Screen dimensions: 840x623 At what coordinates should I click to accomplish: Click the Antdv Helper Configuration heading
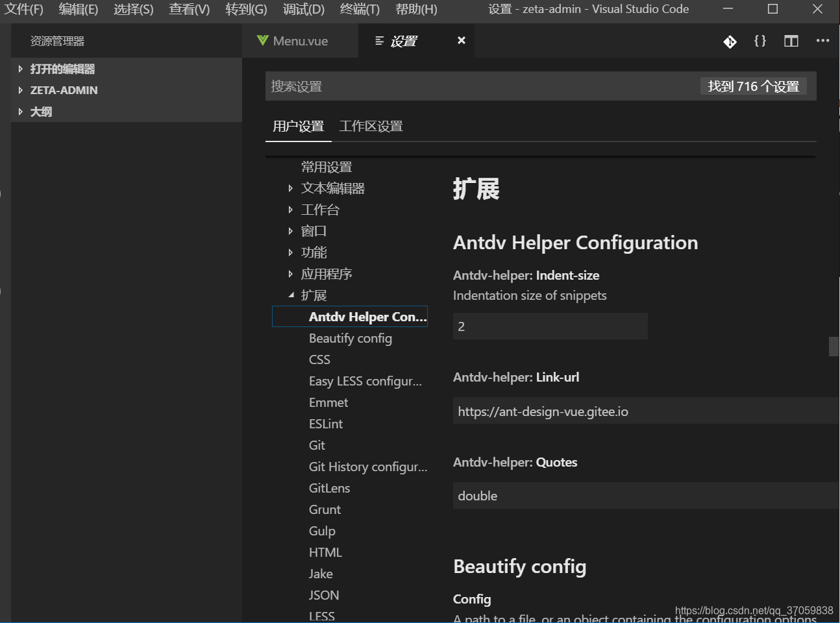[575, 242]
